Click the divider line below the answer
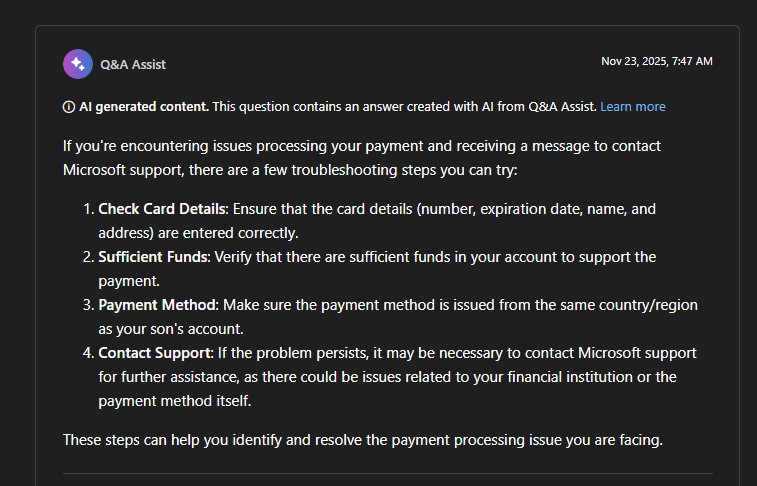This screenshot has width=757, height=486. 388,473
